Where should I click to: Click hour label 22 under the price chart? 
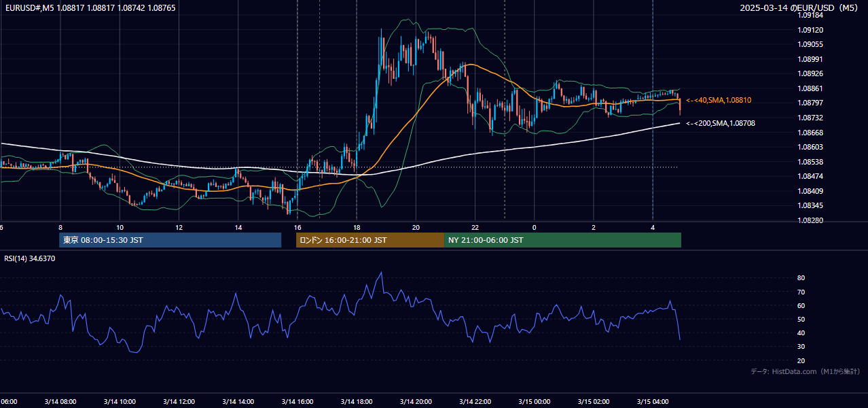pos(475,227)
